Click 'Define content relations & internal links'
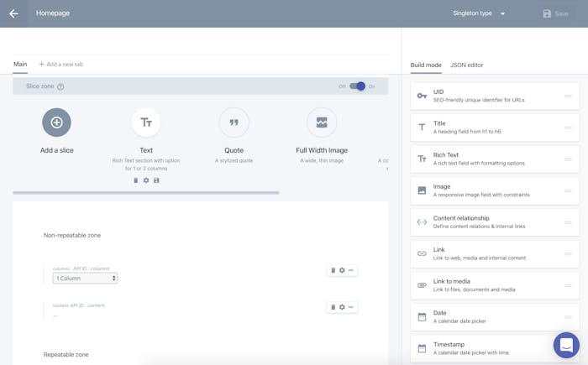The width and height of the screenshot is (588, 365). pos(480,227)
